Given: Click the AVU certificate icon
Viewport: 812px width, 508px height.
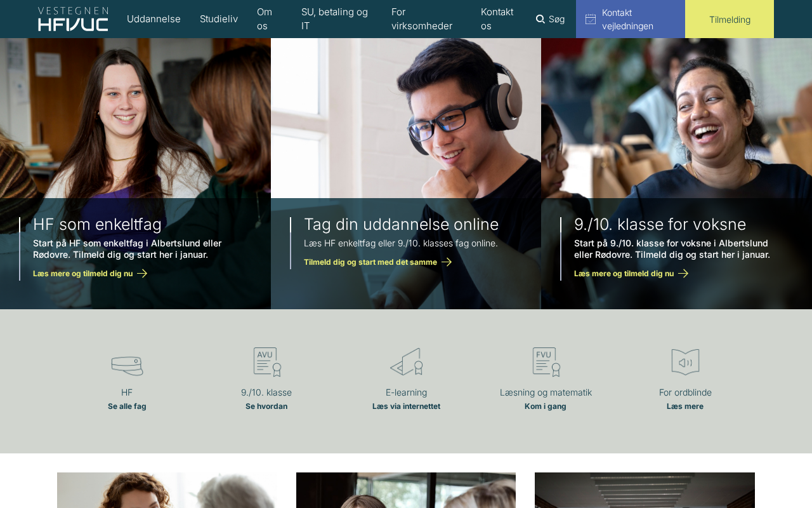Looking at the screenshot, I should pos(267,362).
